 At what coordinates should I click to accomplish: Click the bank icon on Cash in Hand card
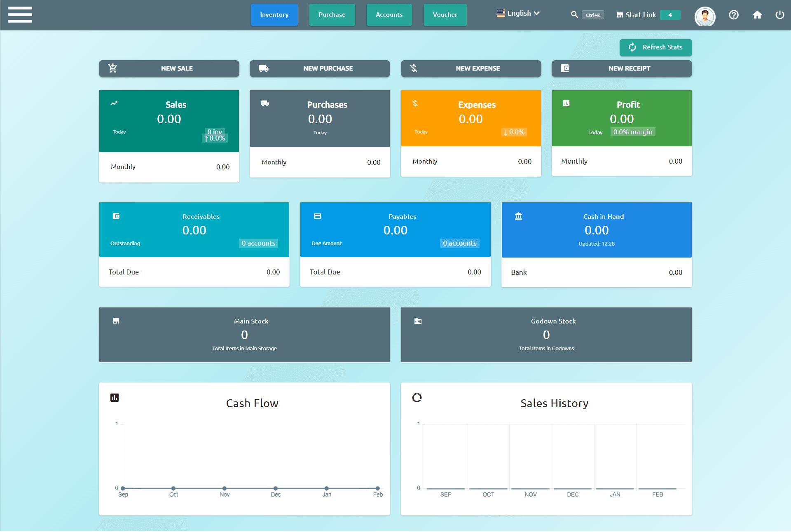pos(518,216)
